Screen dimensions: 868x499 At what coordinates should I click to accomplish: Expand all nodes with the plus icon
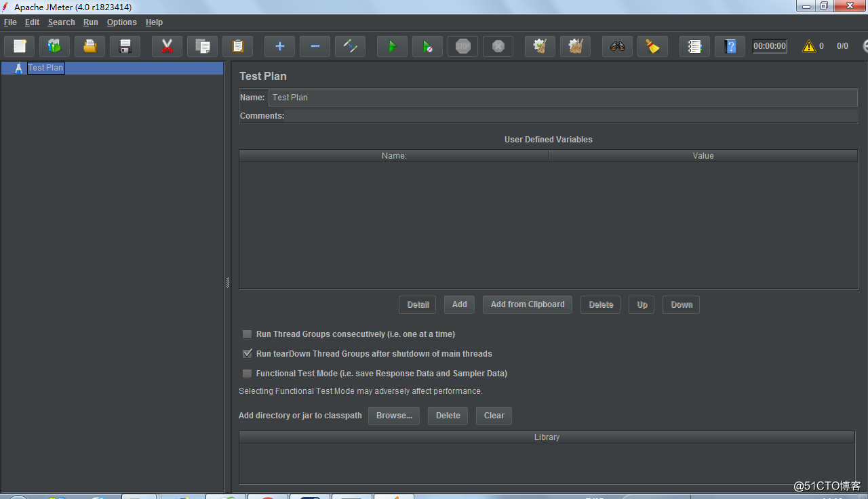279,46
